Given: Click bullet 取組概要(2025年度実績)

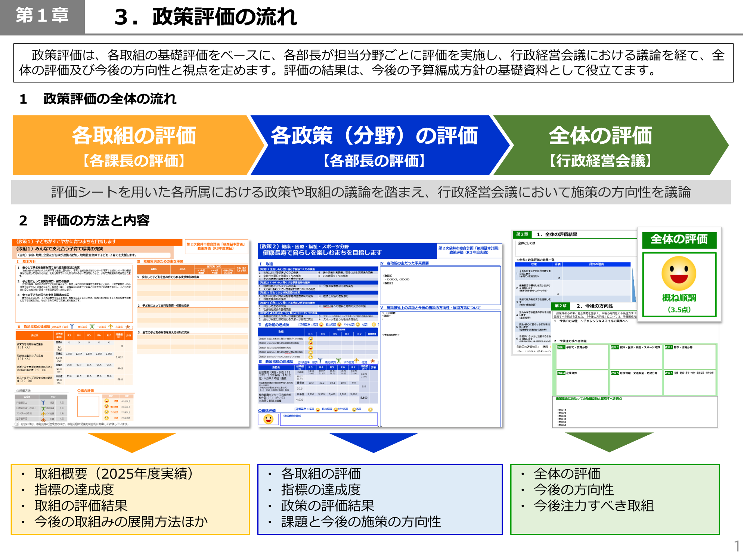Looking at the screenshot, I should click(114, 474).
